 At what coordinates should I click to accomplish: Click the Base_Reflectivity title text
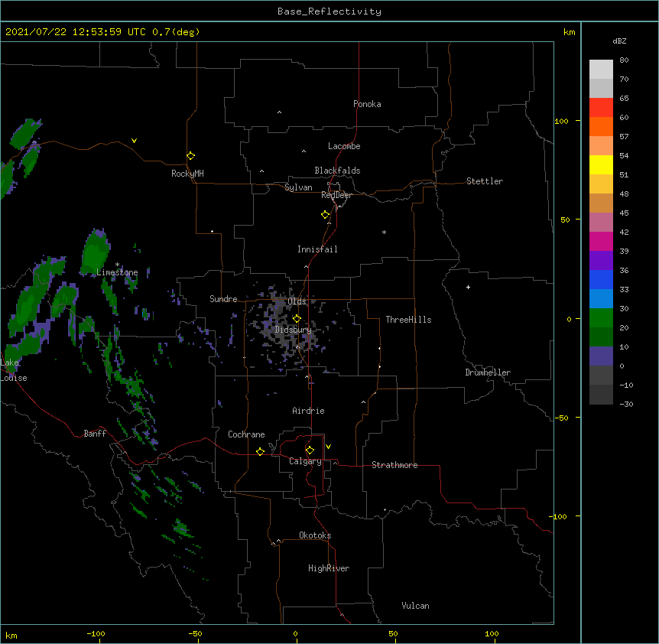[329, 11]
